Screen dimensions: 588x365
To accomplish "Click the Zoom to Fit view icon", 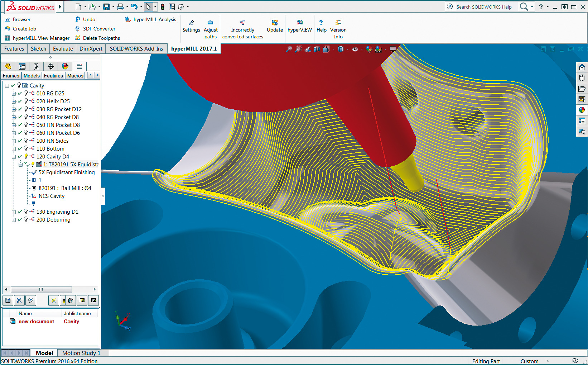I will [289, 49].
